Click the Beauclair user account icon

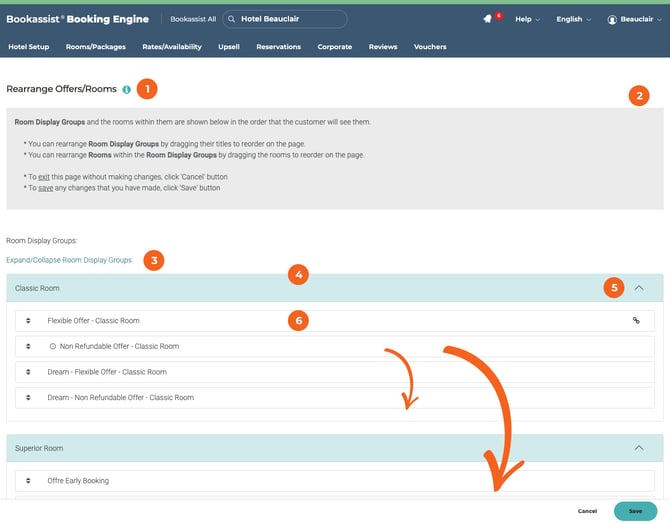coord(612,19)
